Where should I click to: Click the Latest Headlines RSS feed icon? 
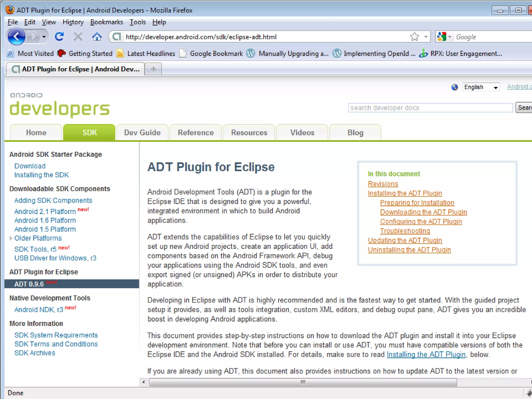coord(120,54)
